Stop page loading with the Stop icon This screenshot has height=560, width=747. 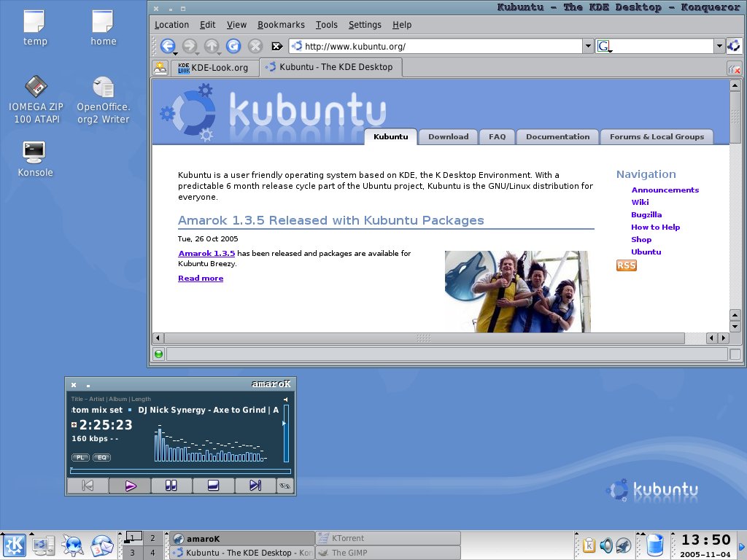point(255,46)
